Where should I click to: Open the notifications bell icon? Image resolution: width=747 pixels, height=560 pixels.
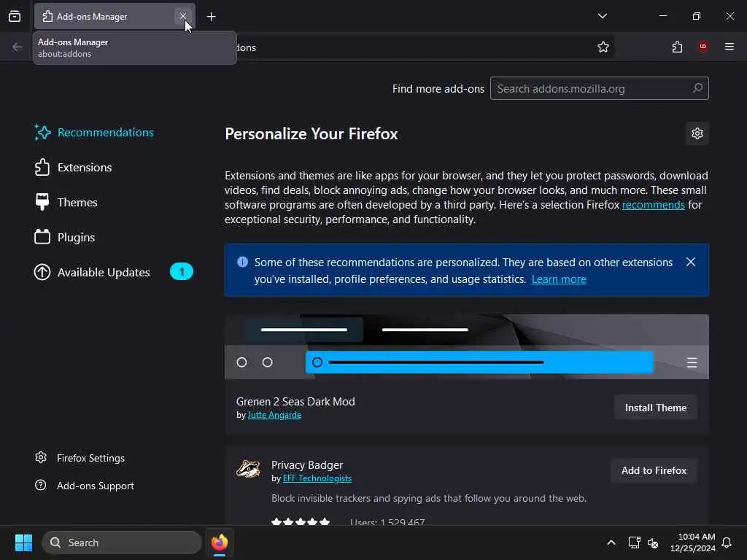point(727,542)
